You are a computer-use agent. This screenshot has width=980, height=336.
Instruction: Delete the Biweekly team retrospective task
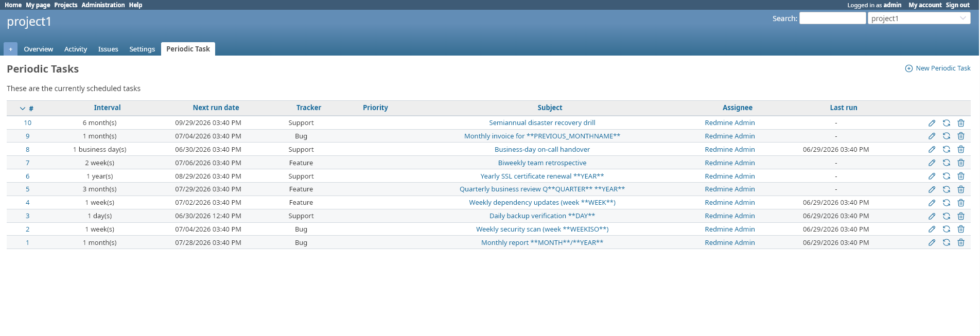pyautogui.click(x=960, y=163)
